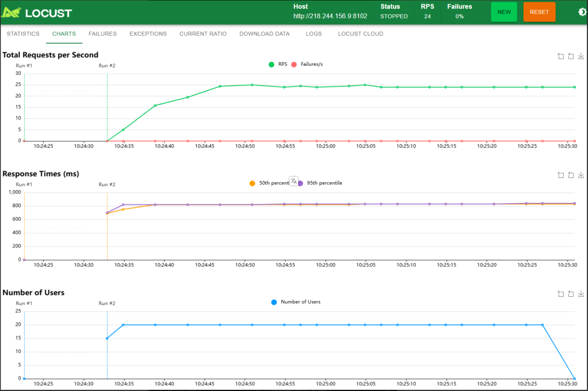
Task: Toggle Number of Users legend entry
Action: pyautogui.click(x=296, y=302)
